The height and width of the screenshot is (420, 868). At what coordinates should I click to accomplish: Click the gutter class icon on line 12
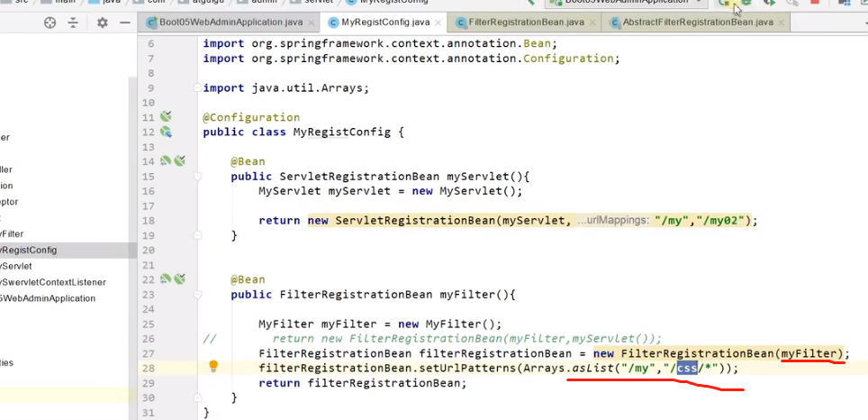pyautogui.click(x=166, y=132)
